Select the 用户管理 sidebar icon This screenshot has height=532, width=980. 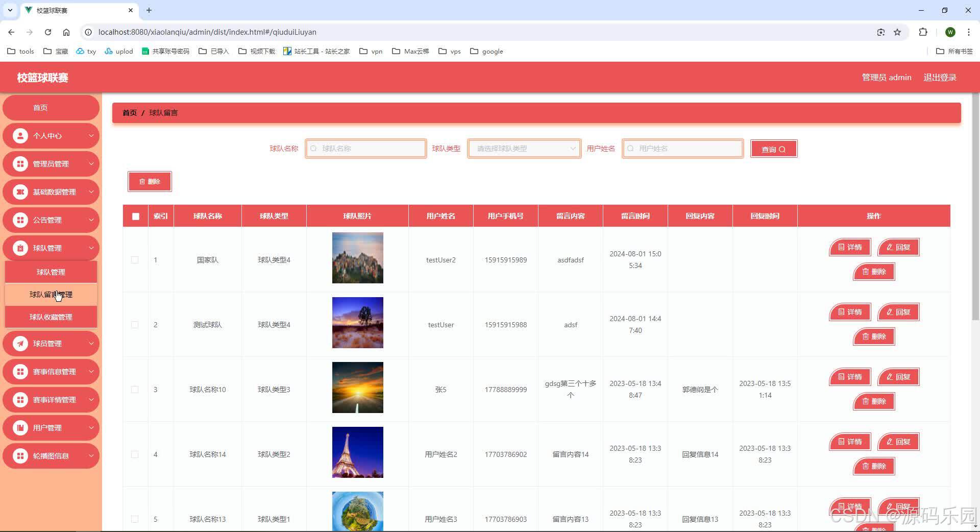click(x=20, y=427)
